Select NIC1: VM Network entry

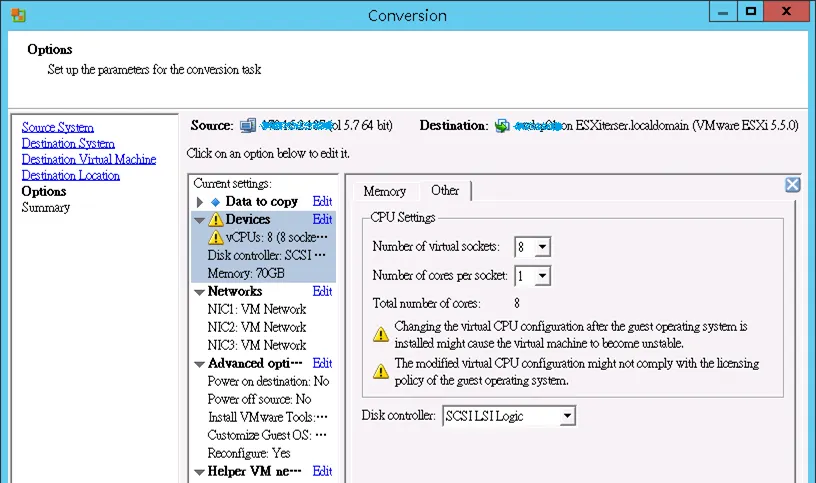pyautogui.click(x=257, y=310)
